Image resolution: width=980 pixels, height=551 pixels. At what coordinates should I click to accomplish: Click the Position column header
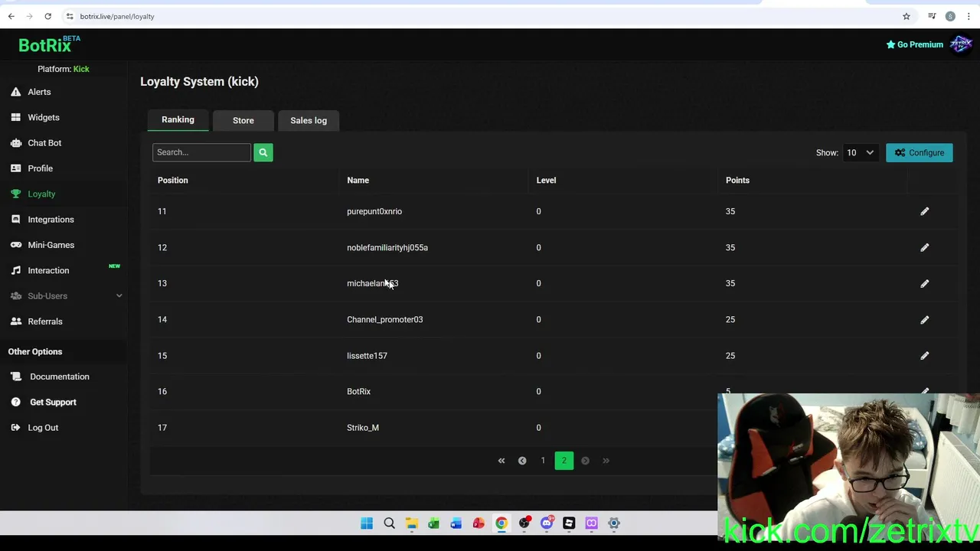pyautogui.click(x=172, y=180)
